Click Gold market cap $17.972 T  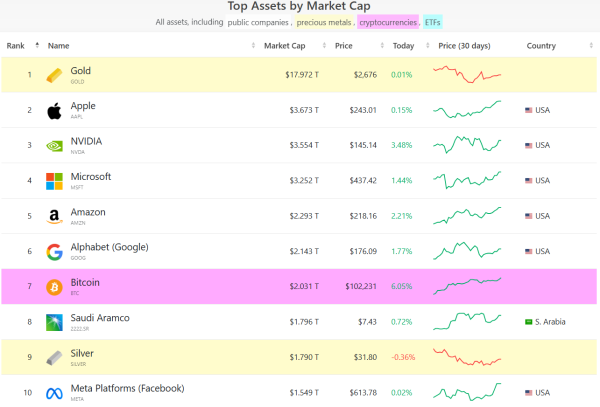302,75
